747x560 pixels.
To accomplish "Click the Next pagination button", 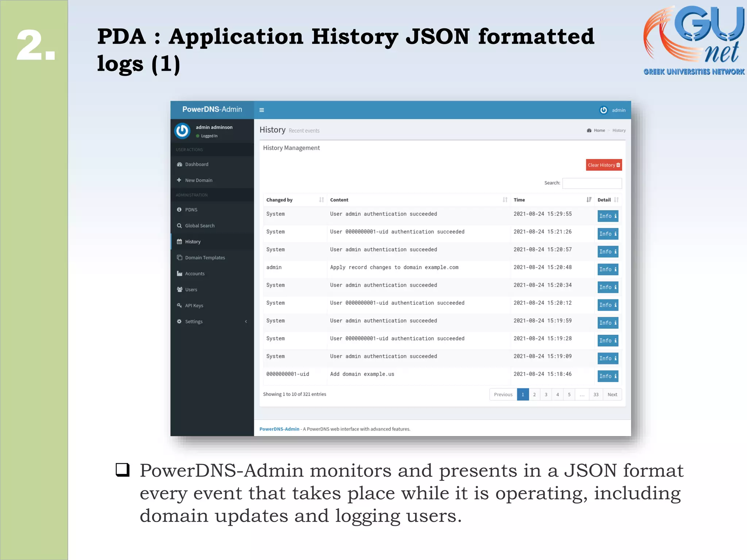I will click(x=612, y=394).
